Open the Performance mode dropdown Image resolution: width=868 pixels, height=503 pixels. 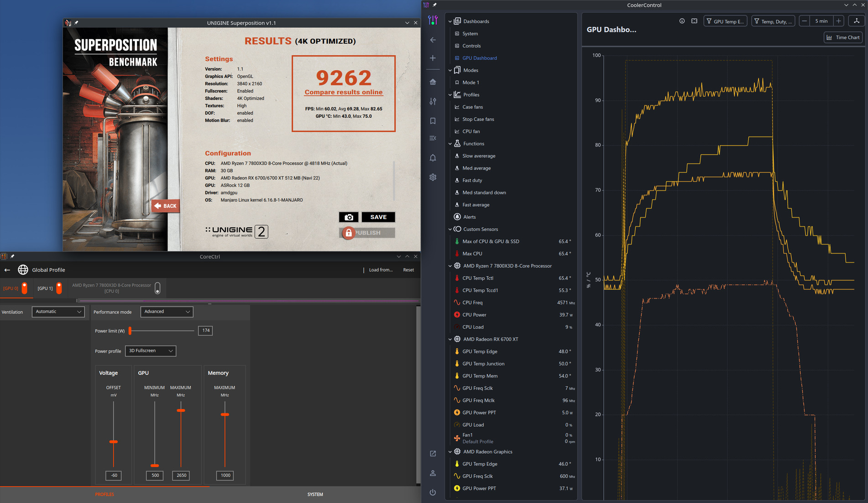pyautogui.click(x=167, y=312)
